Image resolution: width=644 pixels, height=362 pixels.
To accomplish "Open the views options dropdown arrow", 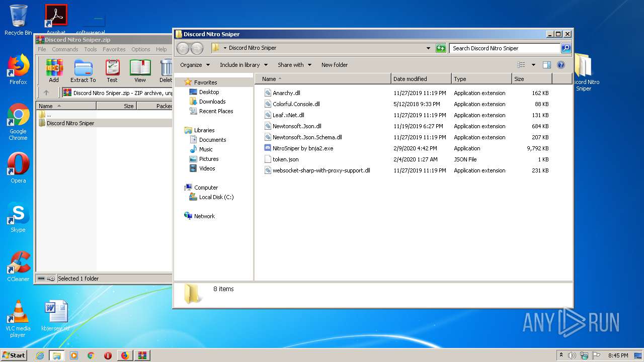I will [x=533, y=65].
